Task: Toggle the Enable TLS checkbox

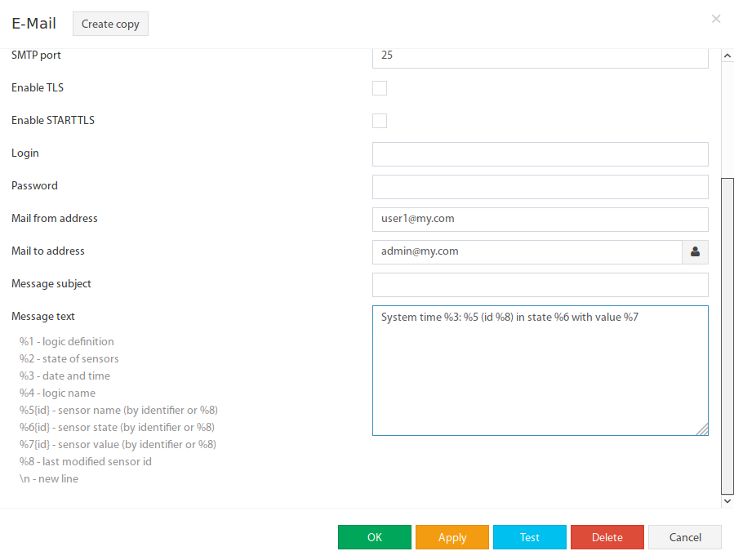Action: (x=380, y=88)
